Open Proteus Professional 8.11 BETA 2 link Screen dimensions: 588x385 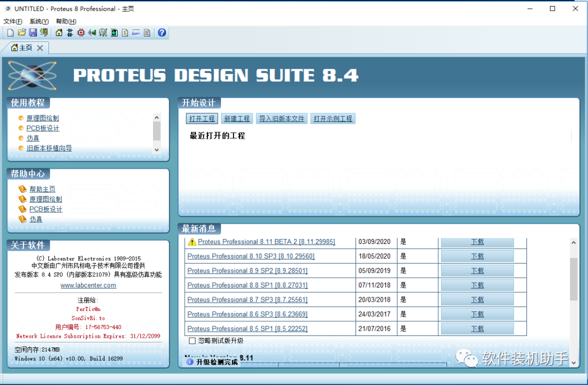coord(267,242)
